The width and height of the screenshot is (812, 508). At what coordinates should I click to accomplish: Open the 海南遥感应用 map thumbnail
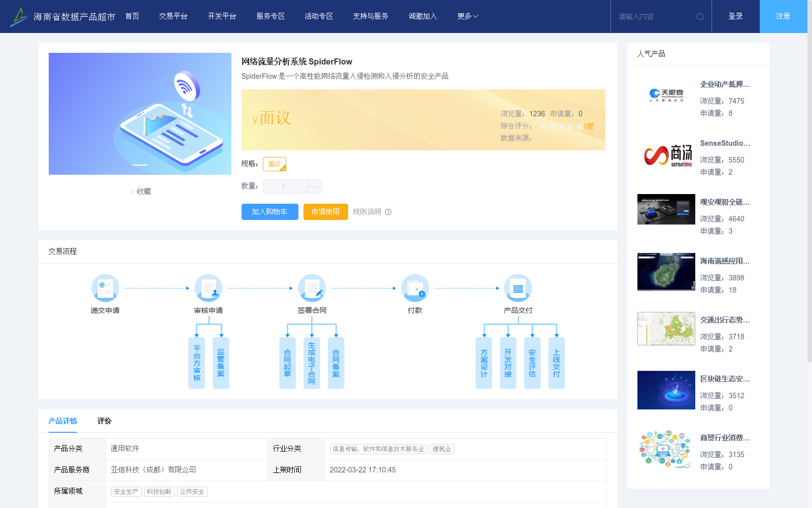point(666,272)
